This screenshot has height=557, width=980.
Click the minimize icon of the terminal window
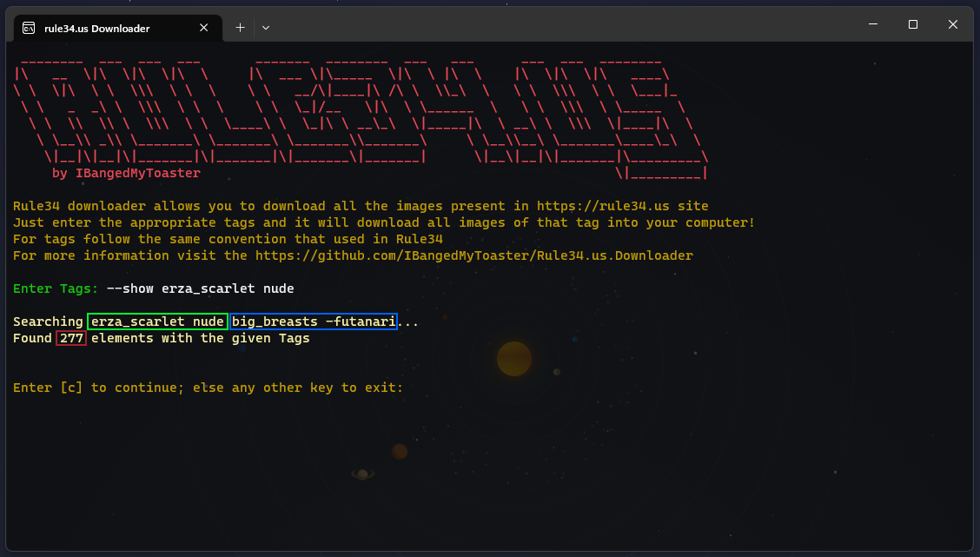(872, 23)
